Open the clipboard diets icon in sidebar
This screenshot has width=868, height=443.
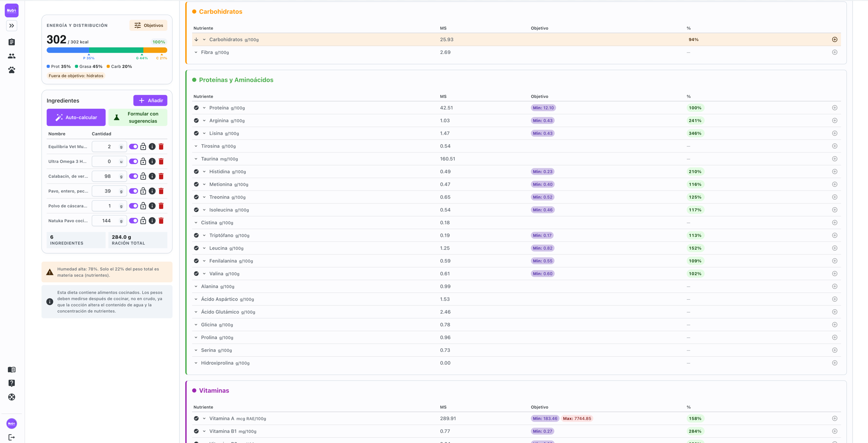[12, 42]
